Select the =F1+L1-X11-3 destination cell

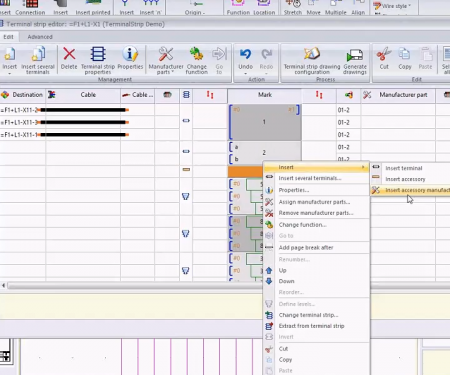click(x=23, y=122)
